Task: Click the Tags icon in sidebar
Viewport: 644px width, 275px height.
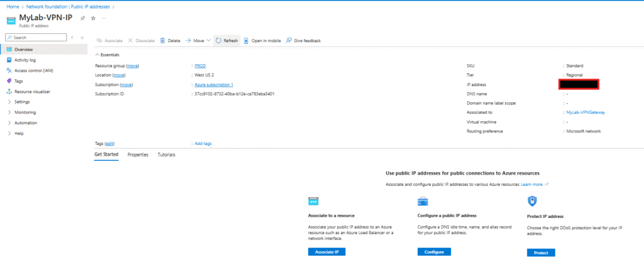Action: pos(9,81)
